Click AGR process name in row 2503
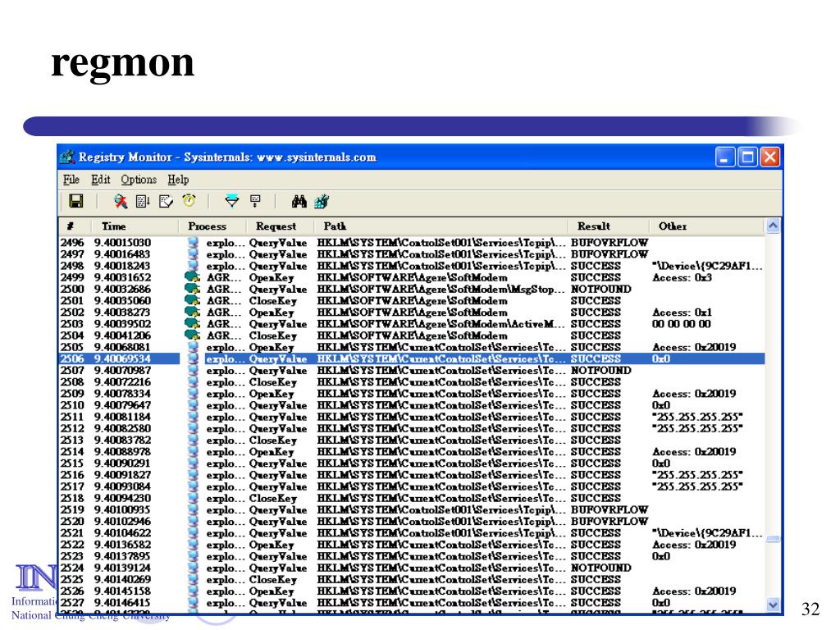The width and height of the screenshot is (840, 630). [x=224, y=324]
